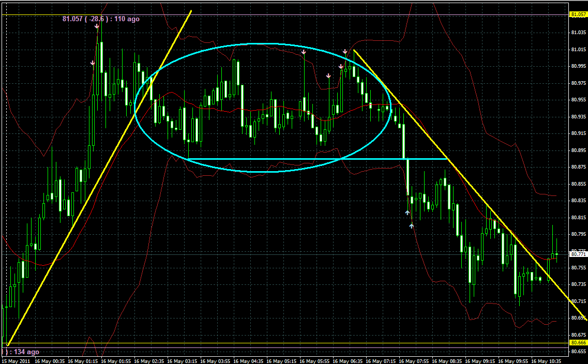The height and width of the screenshot is (364, 588).
Task: Click the 80.875 price scale label
Action: coord(579,167)
